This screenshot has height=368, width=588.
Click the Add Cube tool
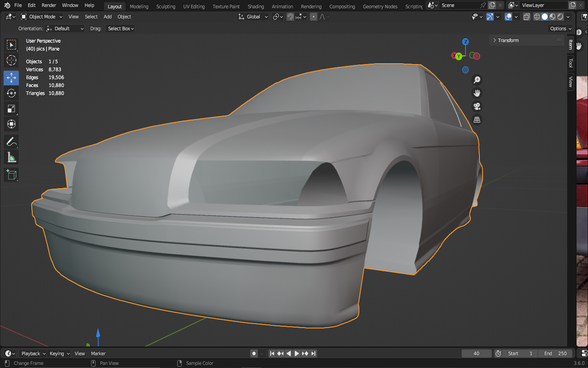coord(11,175)
